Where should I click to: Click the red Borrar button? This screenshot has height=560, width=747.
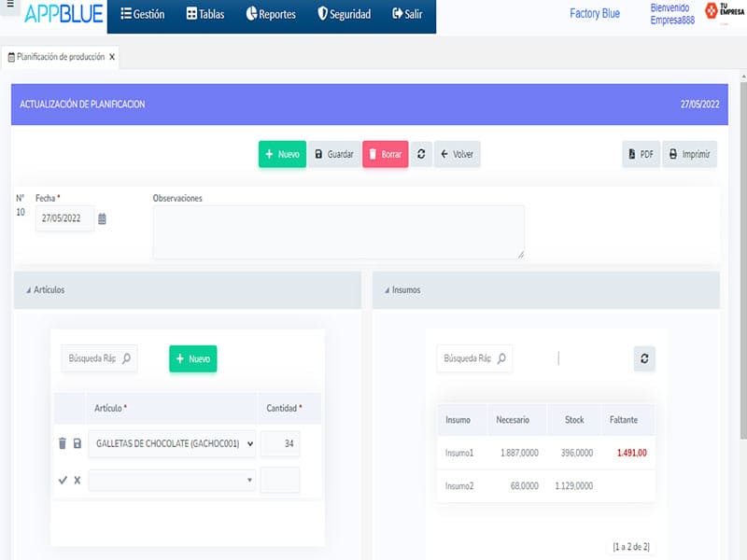(x=385, y=154)
